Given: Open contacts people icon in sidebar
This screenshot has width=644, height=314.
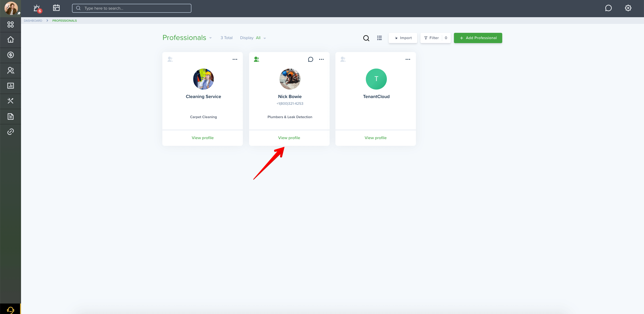Looking at the screenshot, I should click(x=11, y=70).
